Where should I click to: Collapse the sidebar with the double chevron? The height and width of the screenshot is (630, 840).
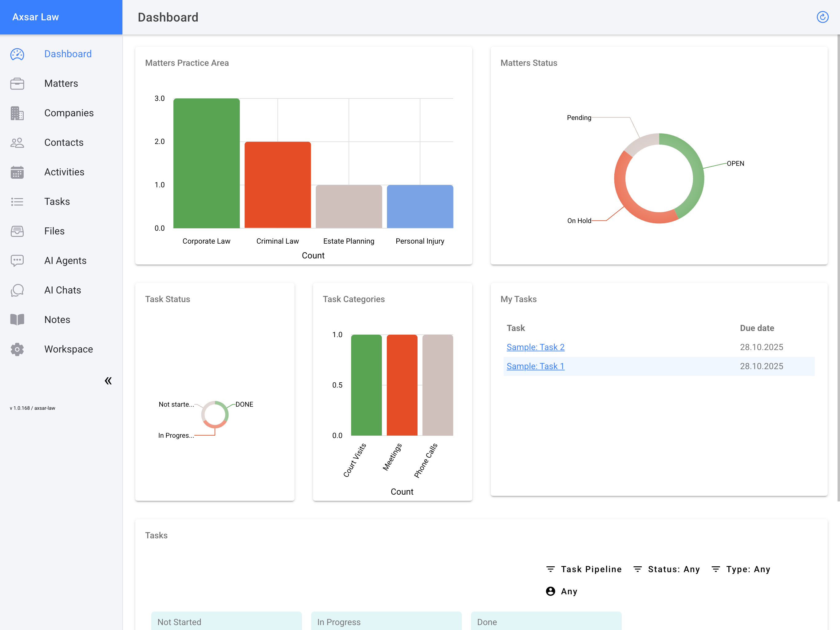pos(108,381)
